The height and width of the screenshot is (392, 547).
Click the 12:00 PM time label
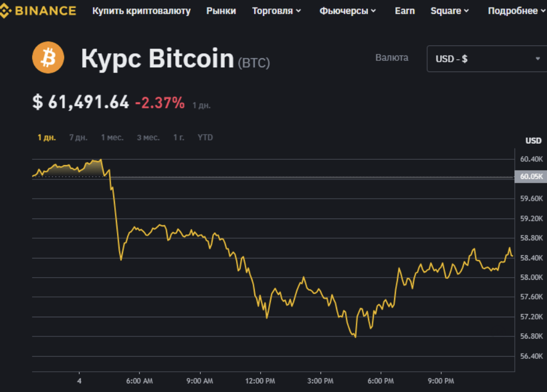coord(260,381)
